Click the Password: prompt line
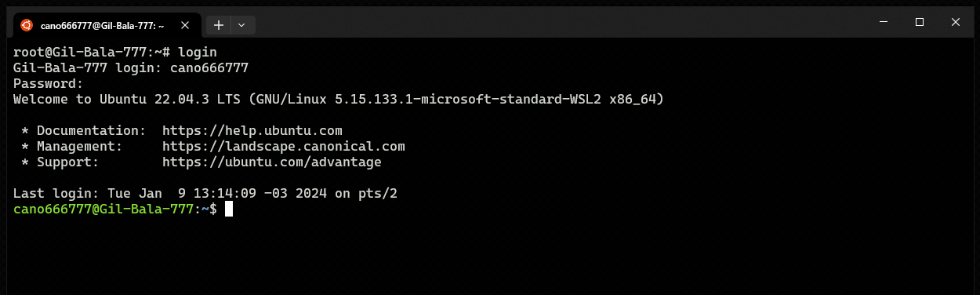This screenshot has width=980, height=295. click(49, 83)
